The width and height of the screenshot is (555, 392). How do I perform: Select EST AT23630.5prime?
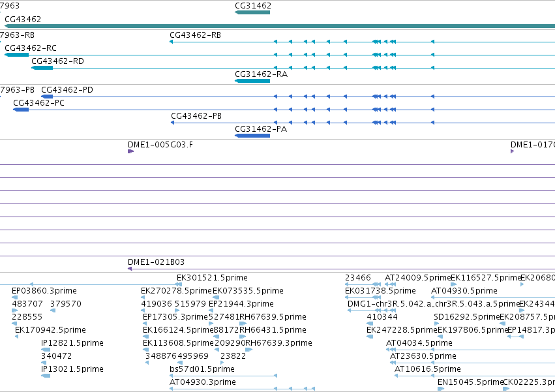point(423,356)
